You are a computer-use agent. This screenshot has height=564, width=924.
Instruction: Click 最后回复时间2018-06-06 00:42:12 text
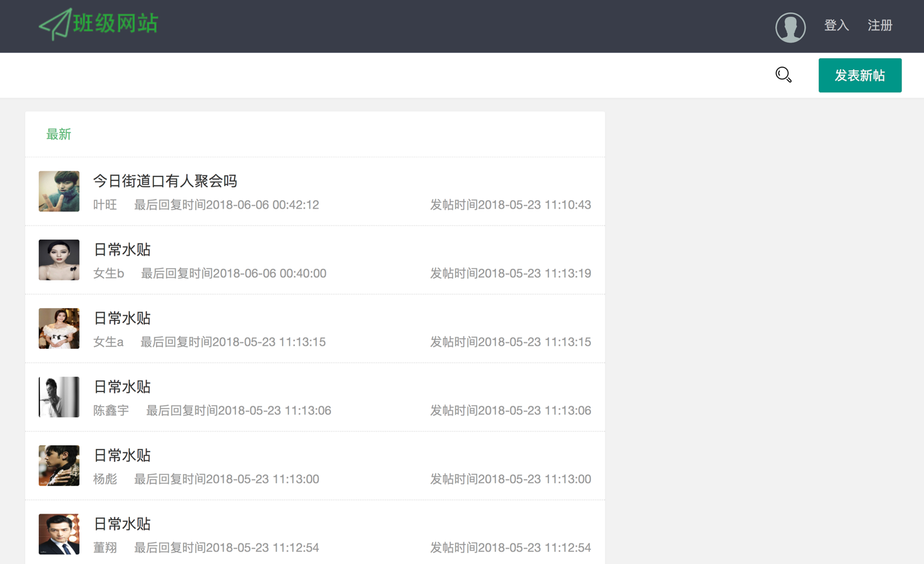pyautogui.click(x=226, y=205)
